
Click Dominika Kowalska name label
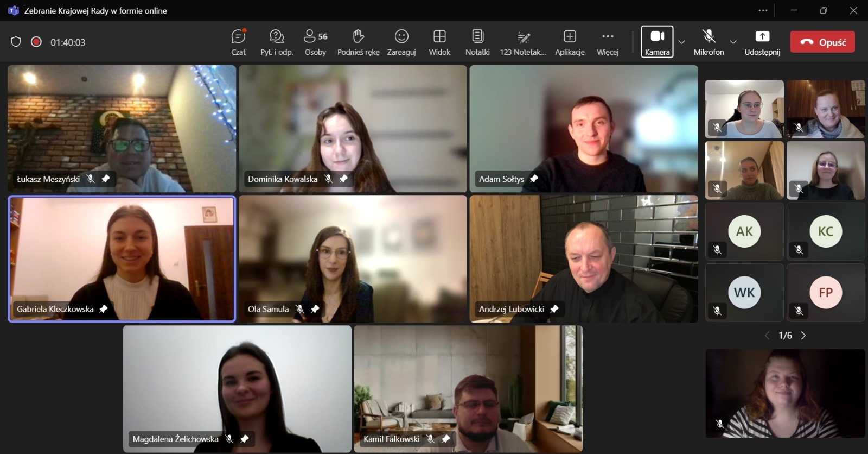pos(283,179)
